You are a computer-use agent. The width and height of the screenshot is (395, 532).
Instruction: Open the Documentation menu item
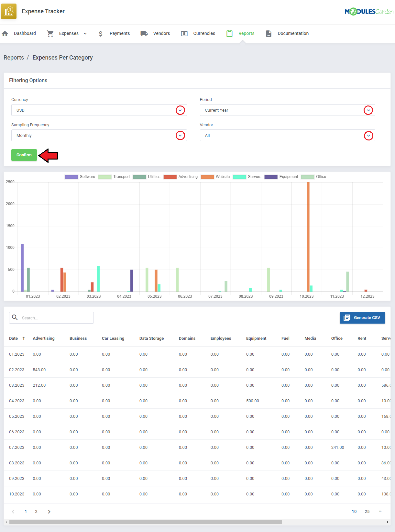[293, 33]
